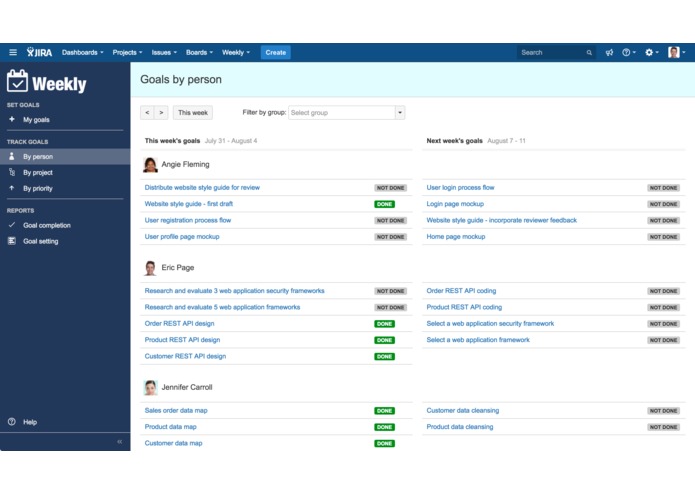The image size is (695, 494).
Task: Click the Search input field
Action: 556,52
